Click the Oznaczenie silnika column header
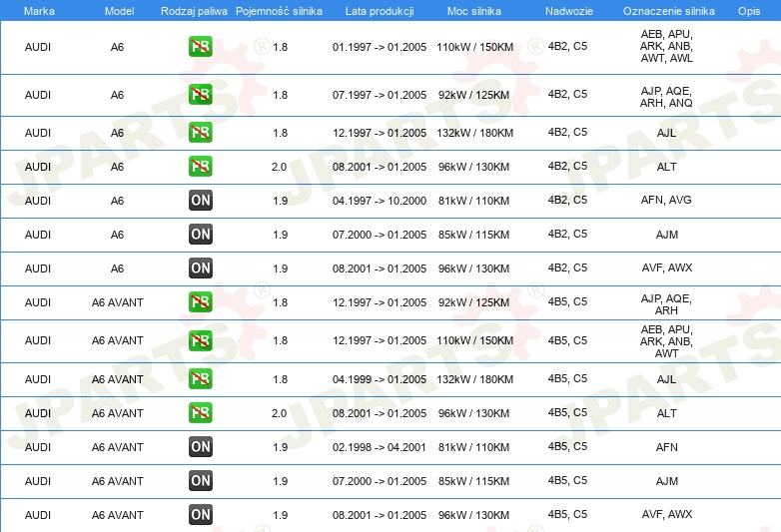Screen dimensions: 781x532 point(669,11)
